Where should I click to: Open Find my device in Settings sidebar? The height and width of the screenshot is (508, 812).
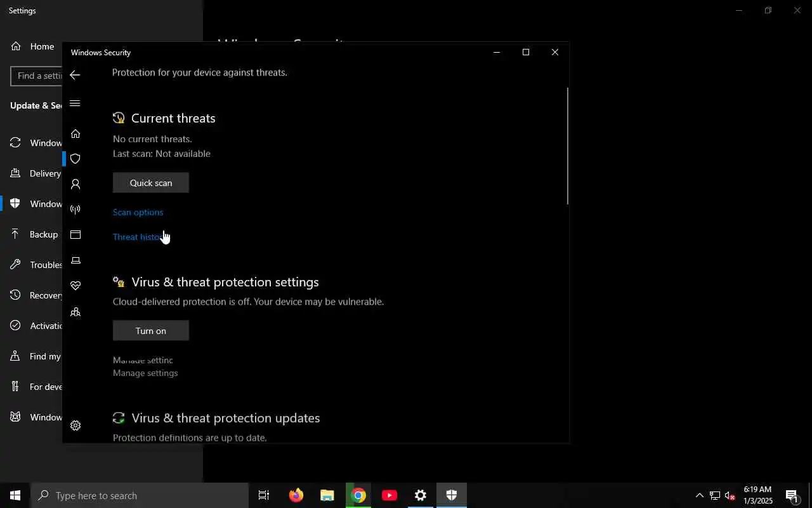[x=32, y=356]
